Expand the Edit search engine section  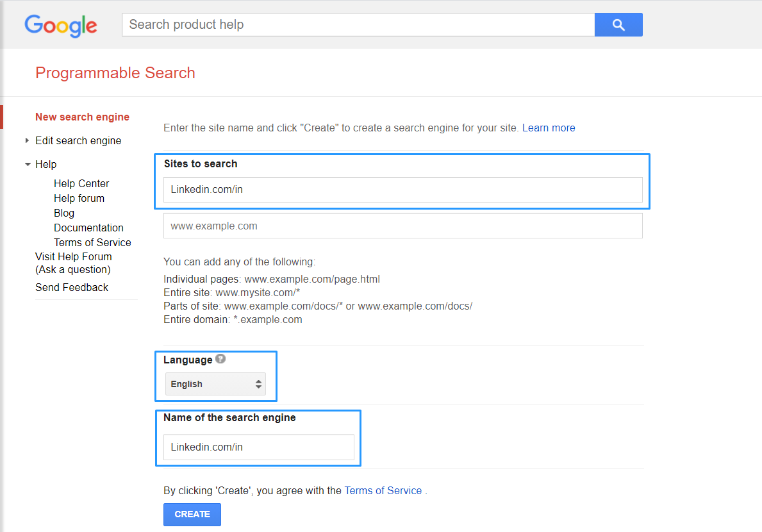(x=78, y=140)
